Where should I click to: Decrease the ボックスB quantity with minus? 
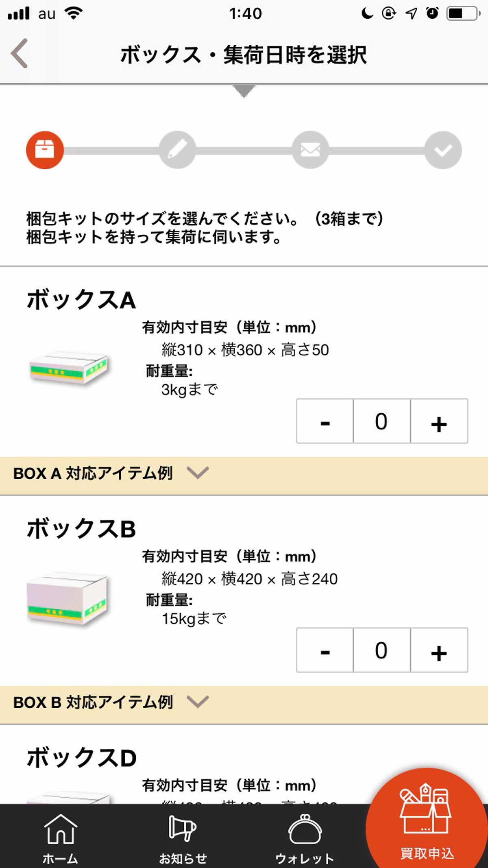pyautogui.click(x=325, y=650)
